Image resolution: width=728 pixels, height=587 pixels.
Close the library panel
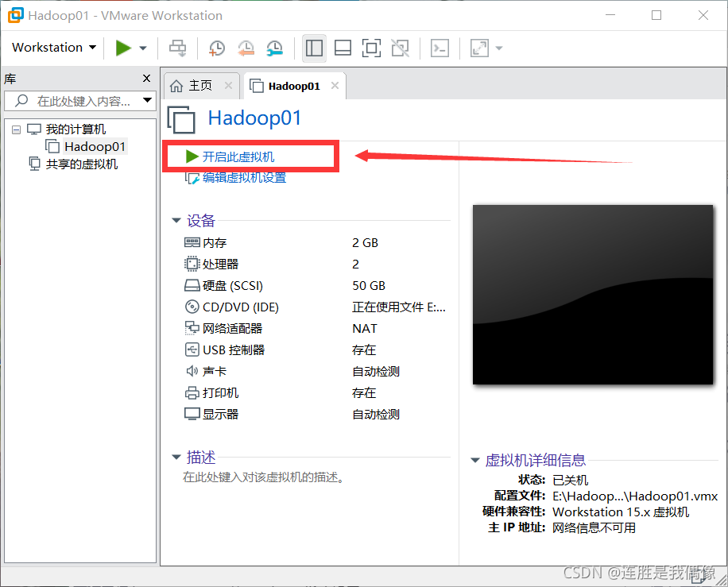[x=147, y=79]
